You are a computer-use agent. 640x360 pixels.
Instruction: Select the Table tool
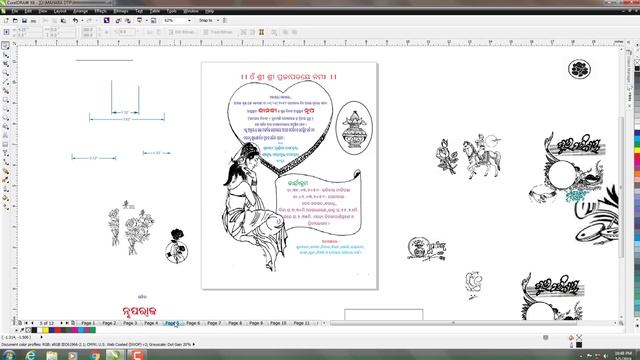[6, 144]
